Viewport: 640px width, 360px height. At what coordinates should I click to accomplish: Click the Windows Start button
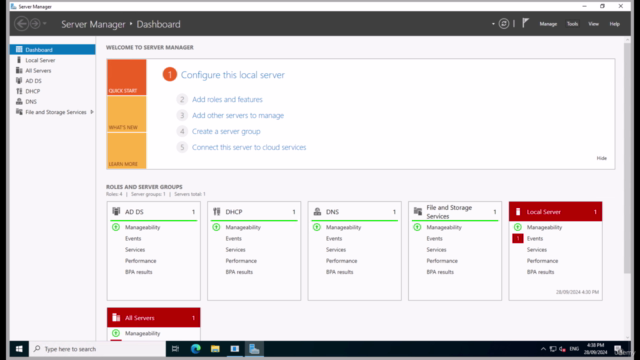(19, 349)
